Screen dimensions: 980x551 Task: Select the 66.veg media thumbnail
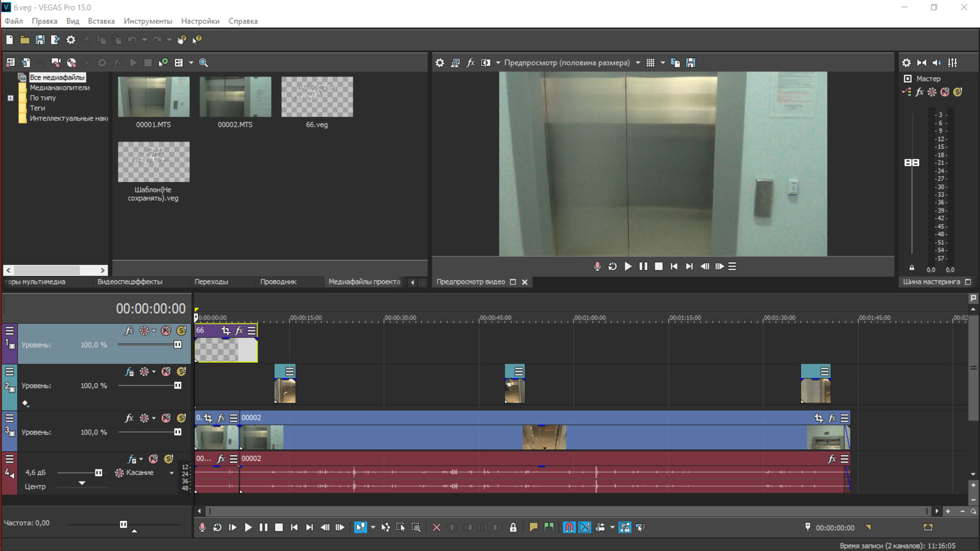[x=317, y=97]
